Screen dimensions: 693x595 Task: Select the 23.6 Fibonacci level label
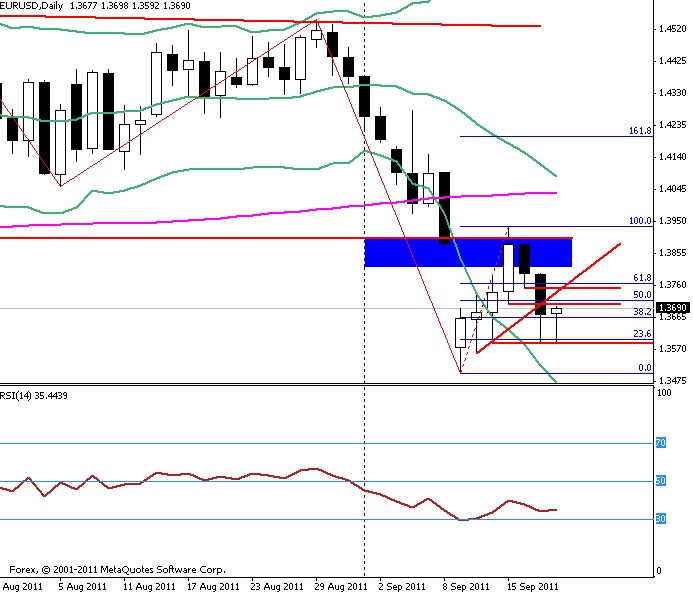tap(642, 333)
